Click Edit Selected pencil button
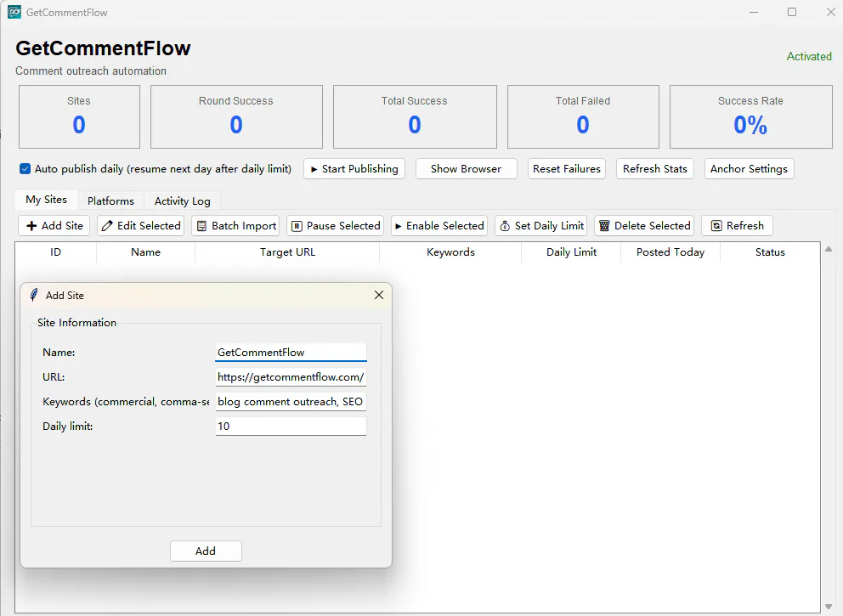This screenshot has height=616, width=843. click(141, 226)
